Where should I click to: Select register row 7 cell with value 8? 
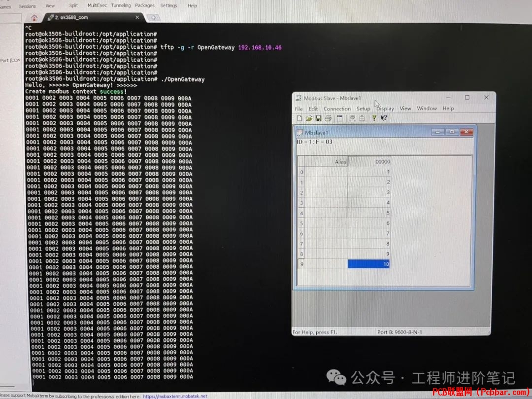pos(369,244)
